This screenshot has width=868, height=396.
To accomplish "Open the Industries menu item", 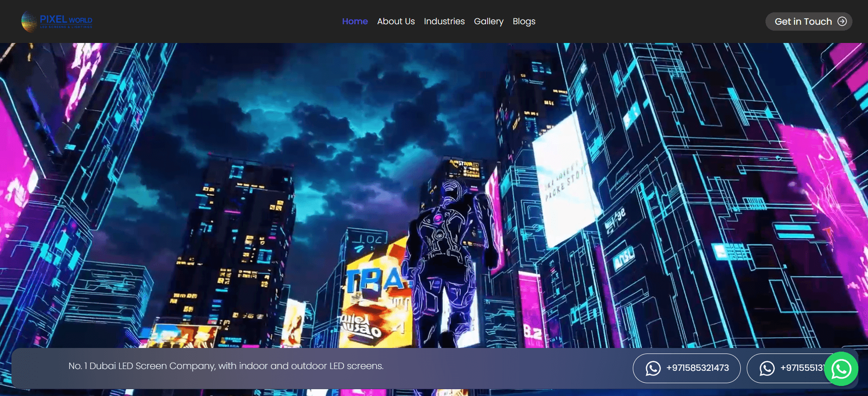I will coord(444,21).
